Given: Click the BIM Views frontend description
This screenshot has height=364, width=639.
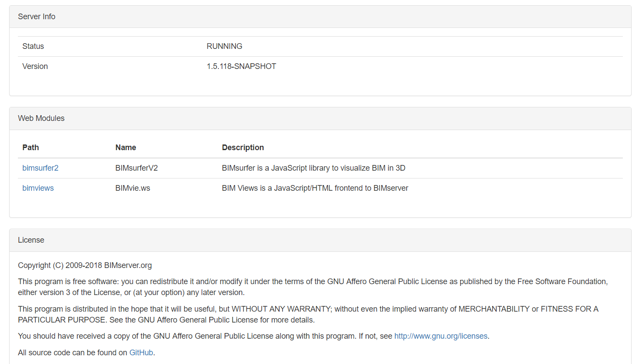Looking at the screenshot, I should [x=315, y=188].
